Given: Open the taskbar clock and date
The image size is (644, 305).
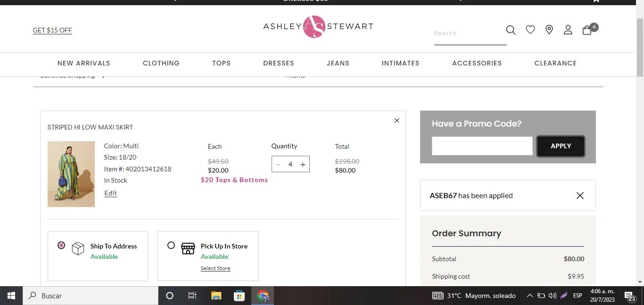Looking at the screenshot, I should point(603,296).
